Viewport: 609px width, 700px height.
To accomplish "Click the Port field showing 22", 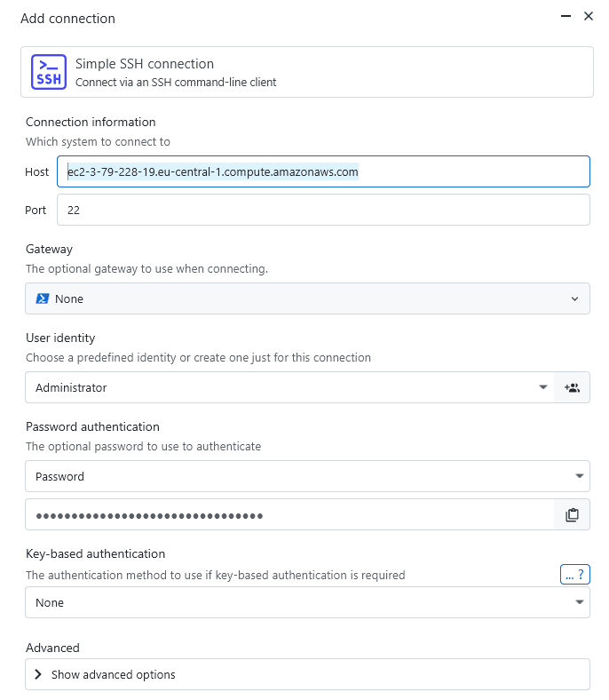I will tap(323, 211).
